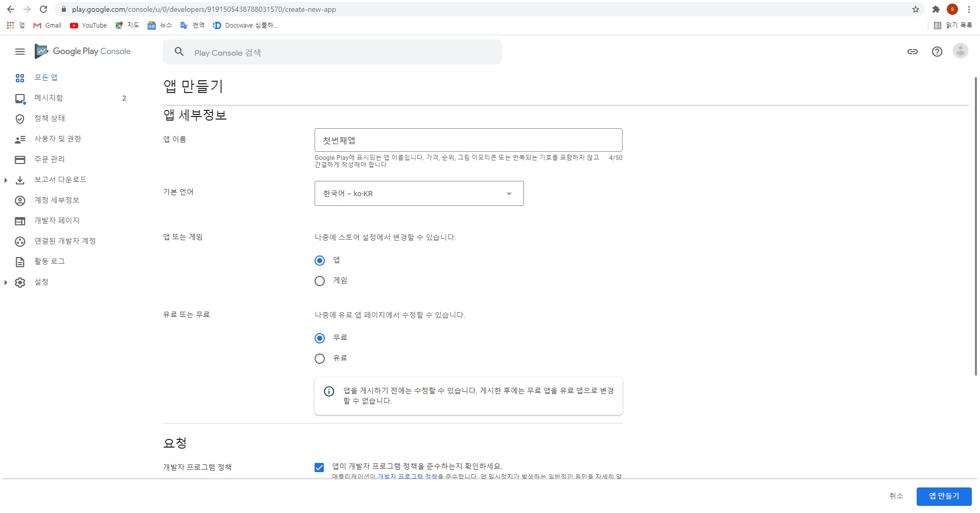The image size is (980, 513).
Task: Click the 개발자 페이지 web icon
Action: [20, 221]
